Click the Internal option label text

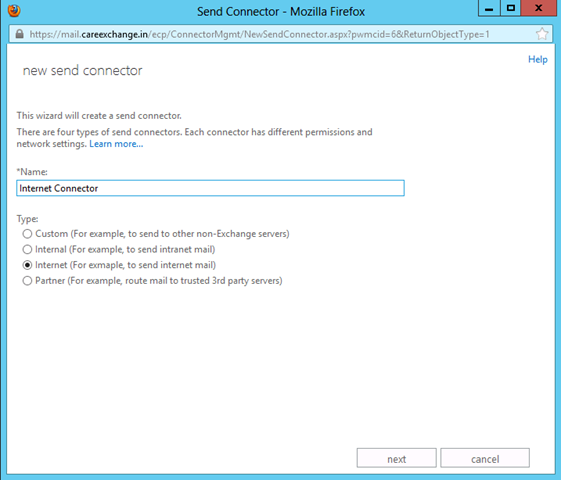click(x=125, y=249)
